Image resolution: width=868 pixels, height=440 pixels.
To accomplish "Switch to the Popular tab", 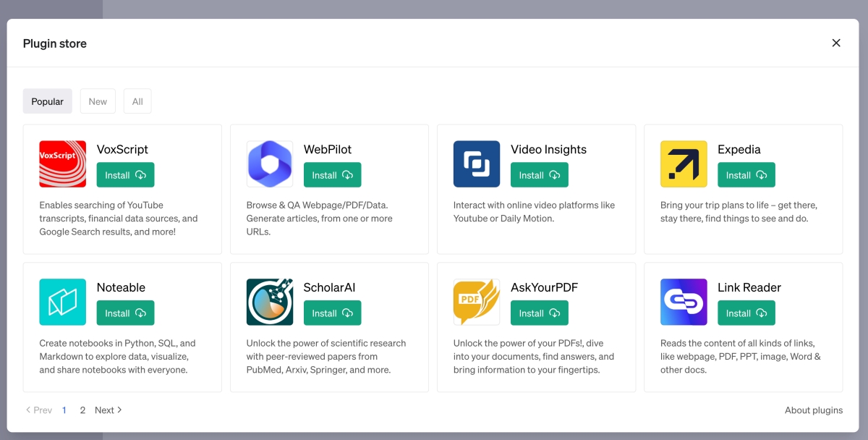I will (x=48, y=101).
